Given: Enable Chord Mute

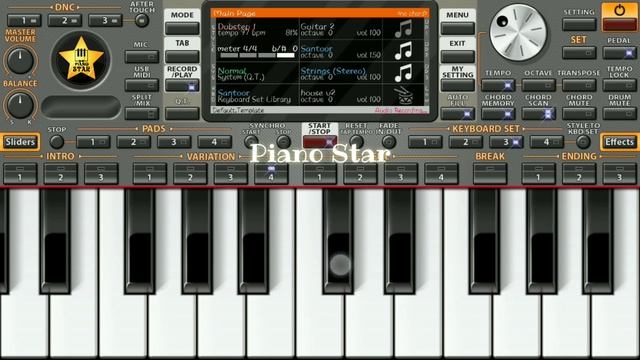Looking at the screenshot, I should [x=579, y=113].
